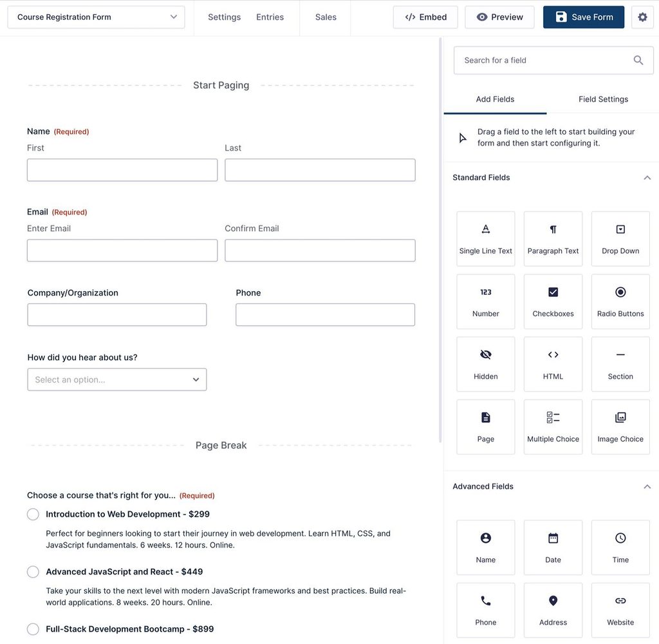Screen dimensions: 659x644
Task: Open the Entries menu
Action: point(270,17)
